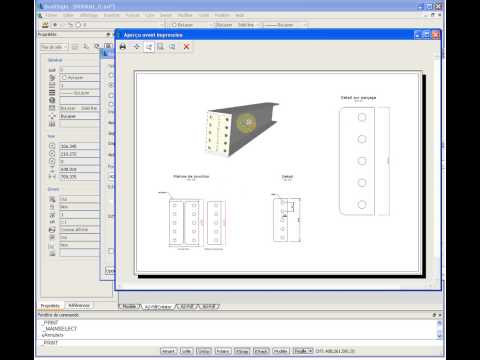Toggle the ESnap button in the status bar
The image size is (480, 360).
point(242,351)
